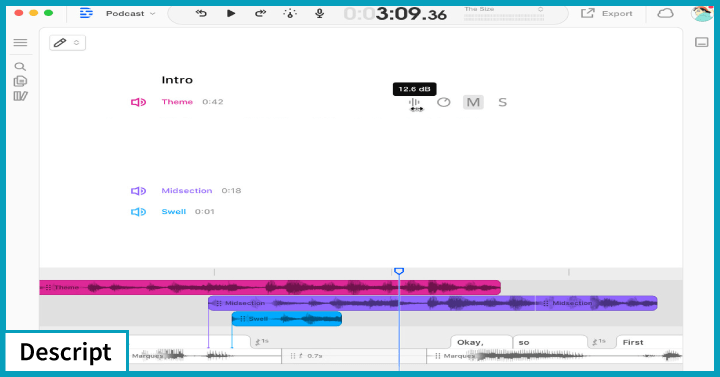Open the Descript app logo menu
The width and height of the screenshot is (720, 377).
86,13
